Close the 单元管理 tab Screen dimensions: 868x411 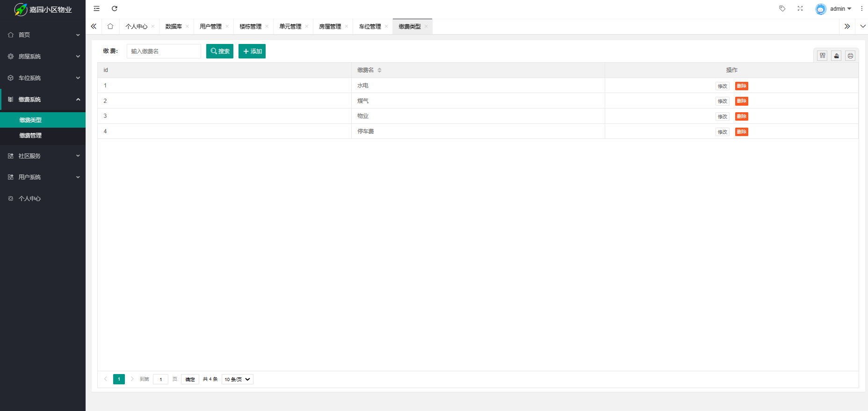[306, 26]
